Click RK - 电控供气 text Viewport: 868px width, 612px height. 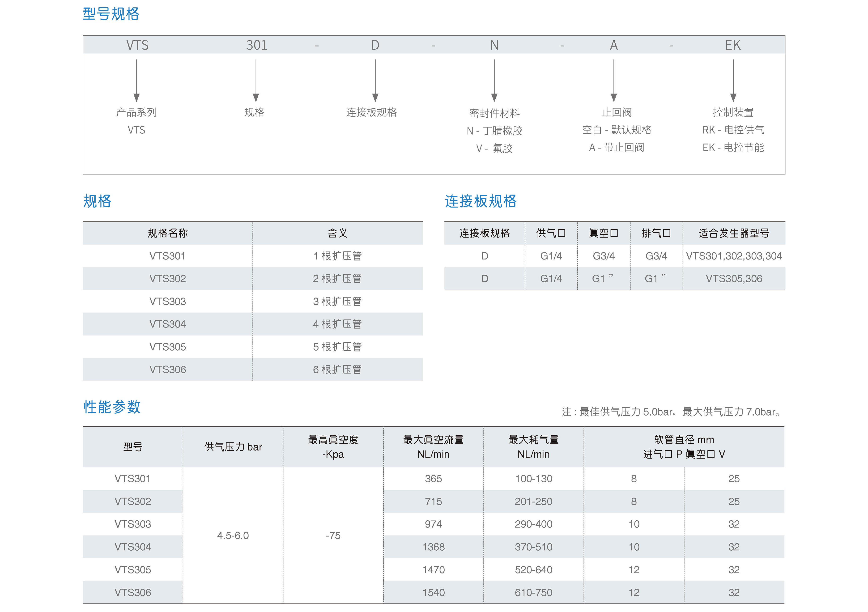point(733,130)
